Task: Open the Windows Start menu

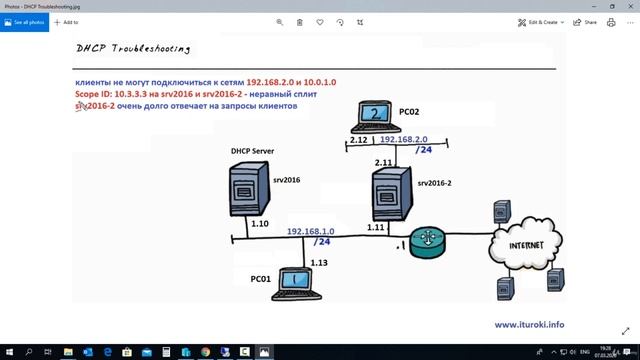Action: point(9,352)
